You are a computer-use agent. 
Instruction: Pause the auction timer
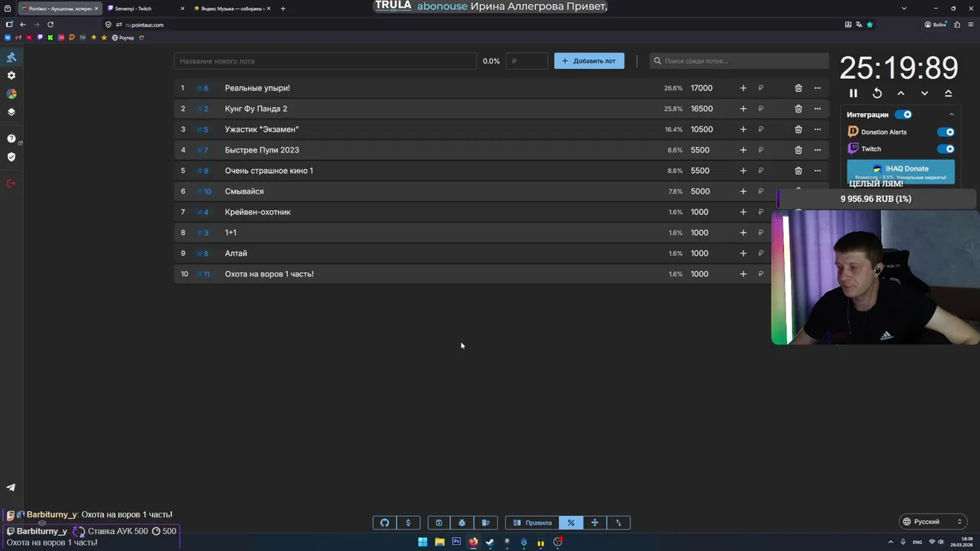853,93
